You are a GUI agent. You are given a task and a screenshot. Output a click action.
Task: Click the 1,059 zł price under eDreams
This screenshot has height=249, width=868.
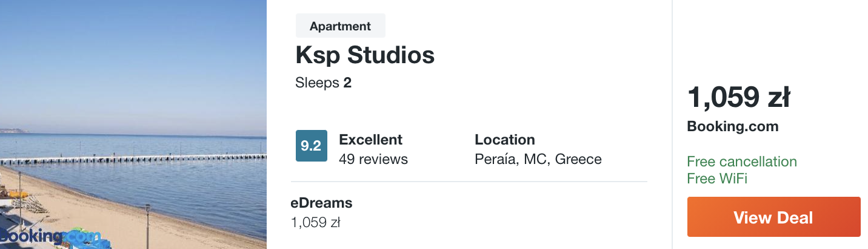tap(315, 222)
